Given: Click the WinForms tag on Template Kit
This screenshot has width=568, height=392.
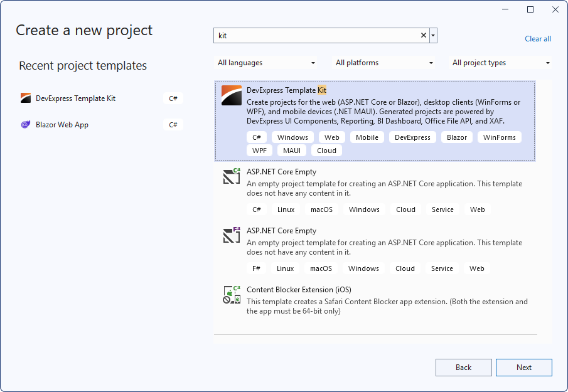Looking at the screenshot, I should click(x=499, y=137).
